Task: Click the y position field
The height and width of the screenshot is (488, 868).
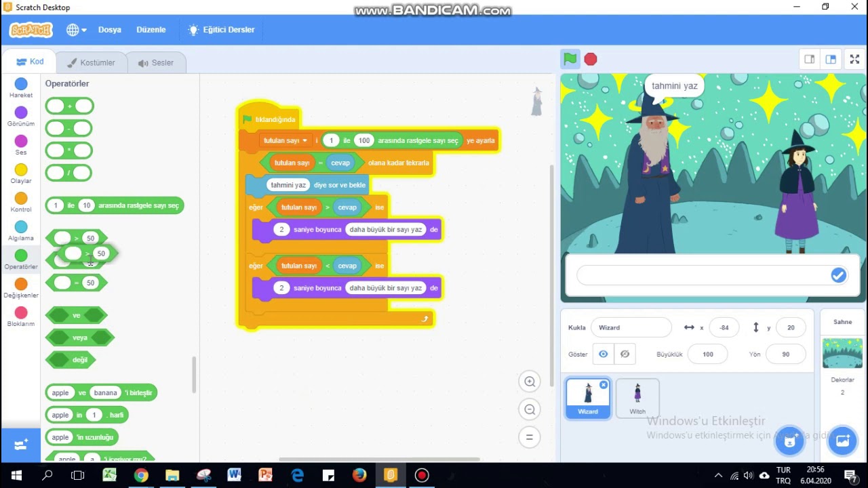Action: [791, 327]
